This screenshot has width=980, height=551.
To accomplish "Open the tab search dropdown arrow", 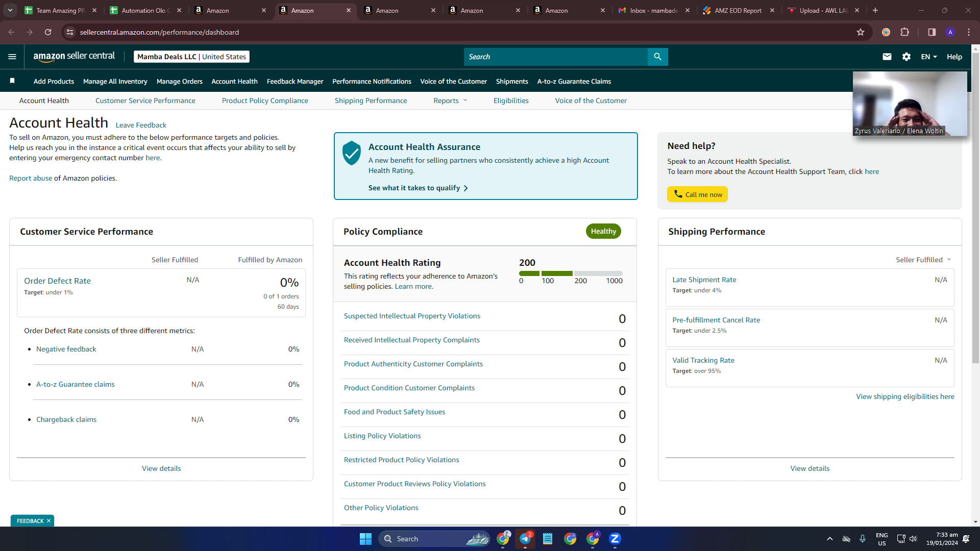I will click(x=10, y=10).
